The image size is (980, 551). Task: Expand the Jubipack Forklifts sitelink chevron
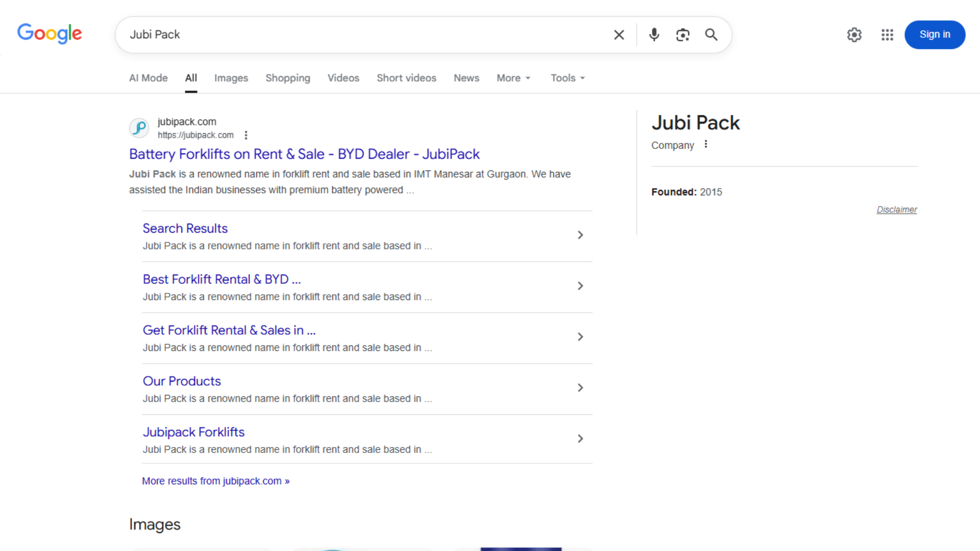coord(580,439)
